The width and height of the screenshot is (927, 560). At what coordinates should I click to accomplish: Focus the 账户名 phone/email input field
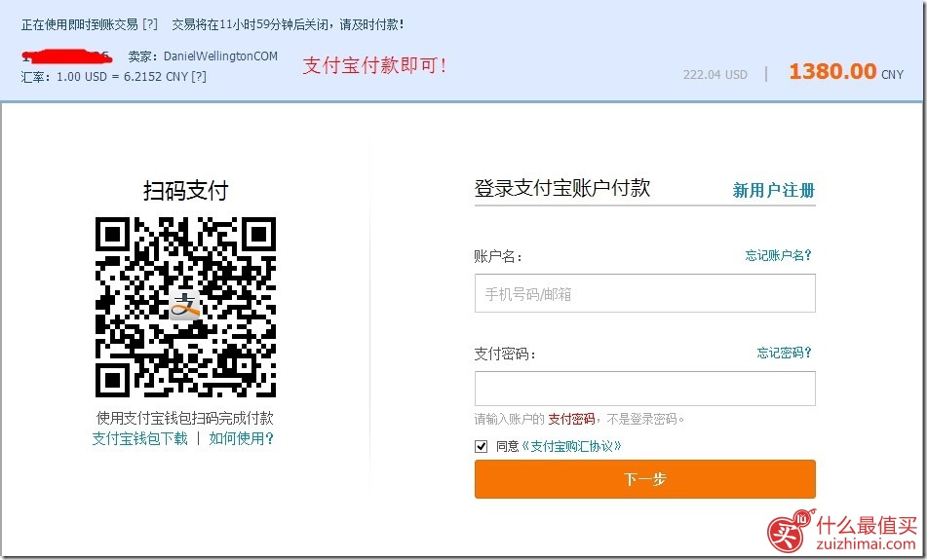coord(645,293)
